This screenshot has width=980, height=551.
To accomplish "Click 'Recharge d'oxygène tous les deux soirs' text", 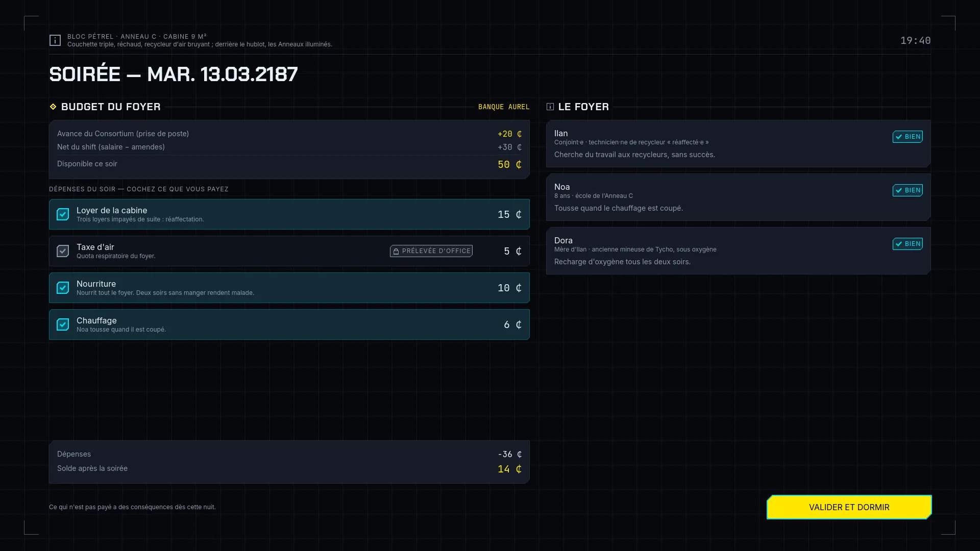I will 622,262.
